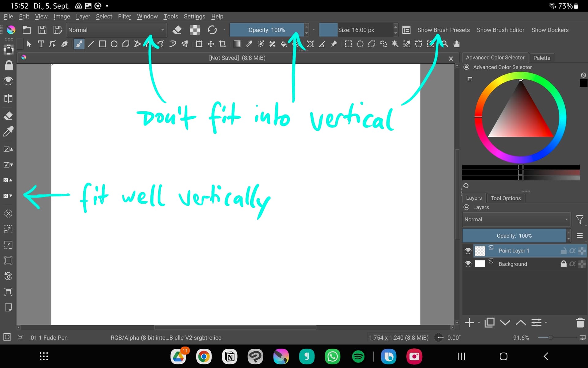Expand the layer filter funnel menu
The height and width of the screenshot is (368, 588).
coord(579,220)
